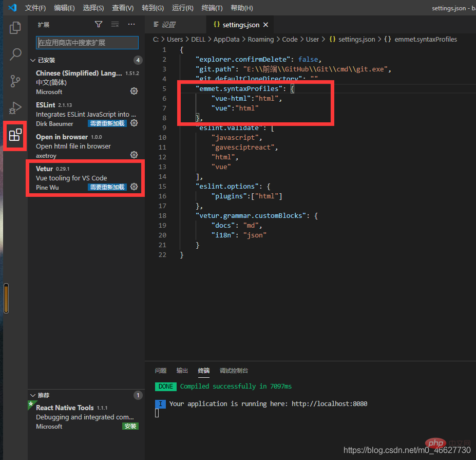Click the filter extensions funnel icon
Image resolution: width=476 pixels, height=460 pixels.
99,24
